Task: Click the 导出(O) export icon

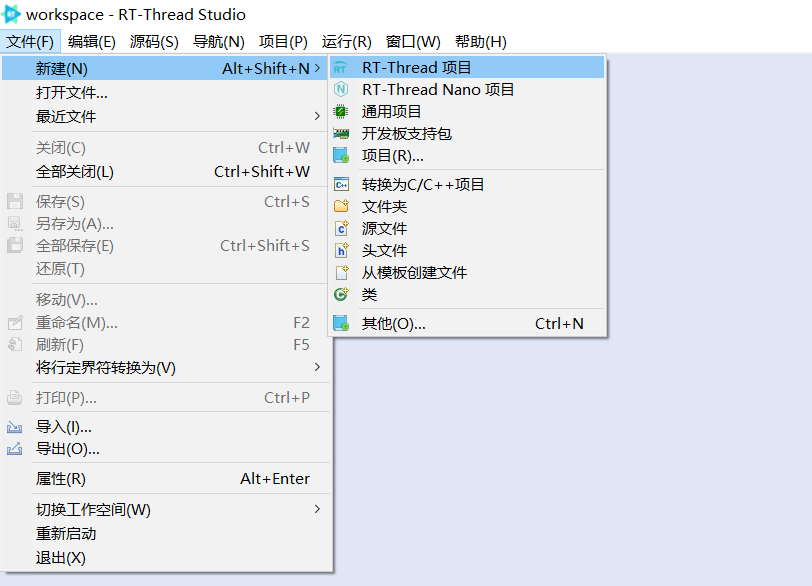Action: [x=14, y=448]
